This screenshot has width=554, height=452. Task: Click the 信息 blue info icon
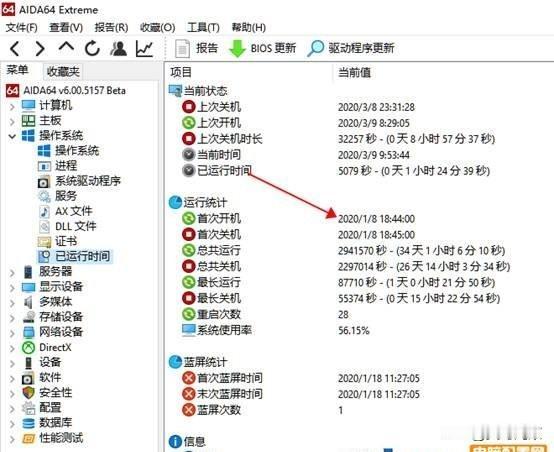pyautogui.click(x=175, y=441)
